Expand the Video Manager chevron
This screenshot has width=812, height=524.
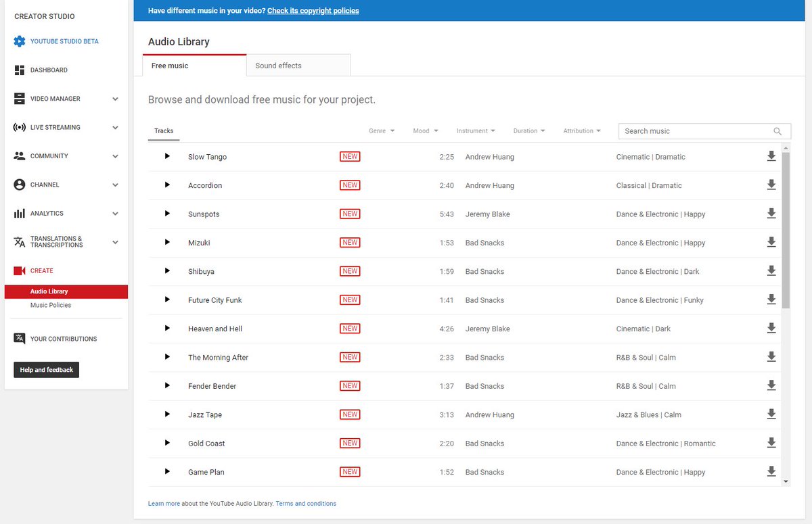click(x=115, y=99)
